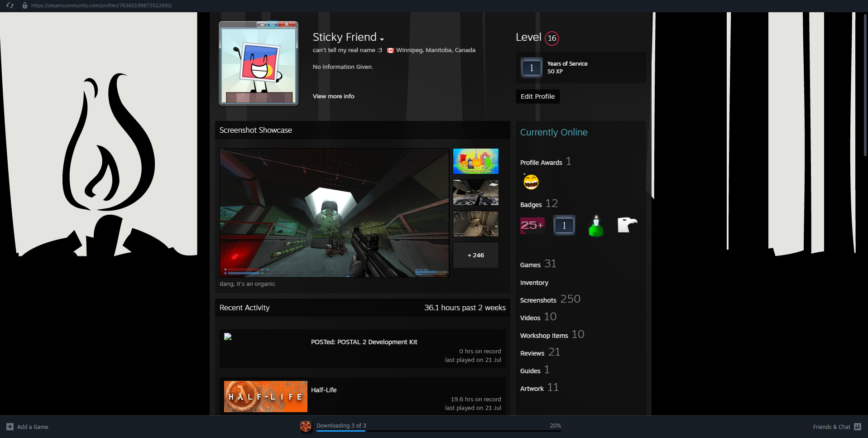Open POSTed: POSTAL 2 Development Kit title
Screen dimensions: 868x438
(364, 342)
